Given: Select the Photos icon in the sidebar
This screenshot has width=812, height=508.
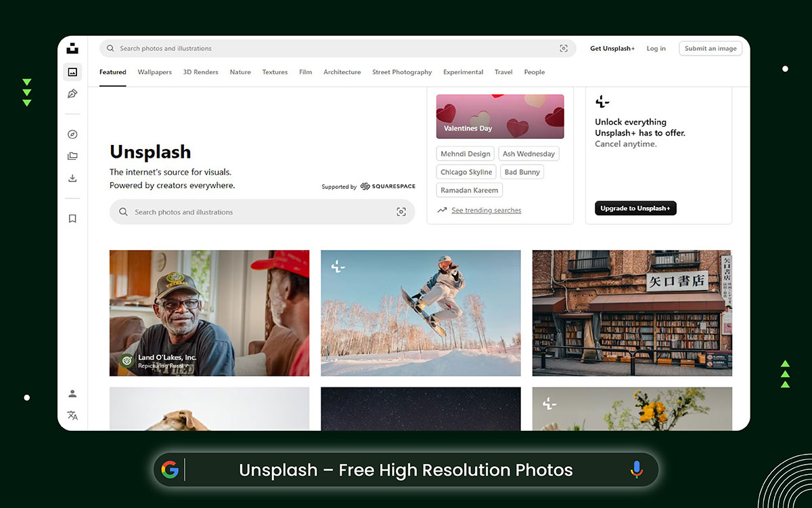Looking at the screenshot, I should [72, 71].
